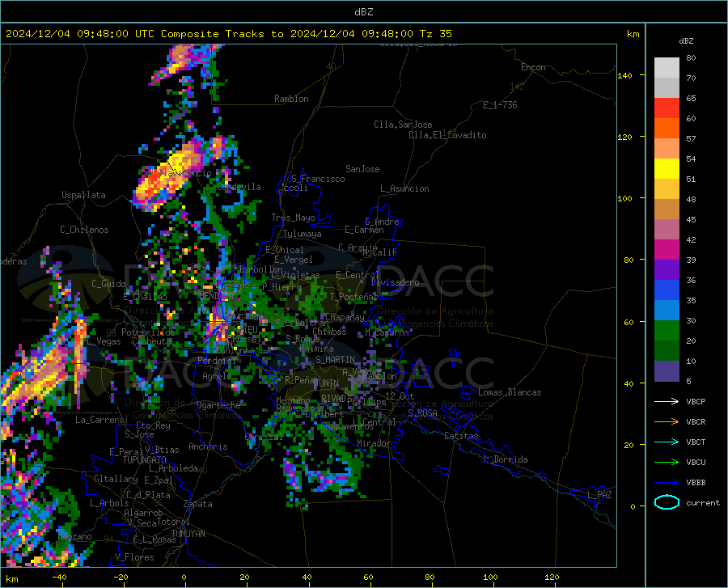Click the Divisadero map label
Screen dimensions: 728x588
tap(395, 282)
